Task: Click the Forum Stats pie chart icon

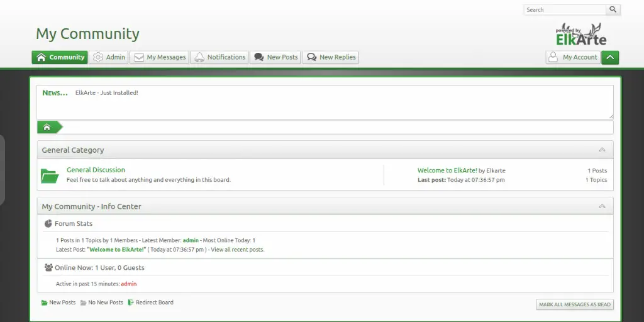Action: click(48, 223)
